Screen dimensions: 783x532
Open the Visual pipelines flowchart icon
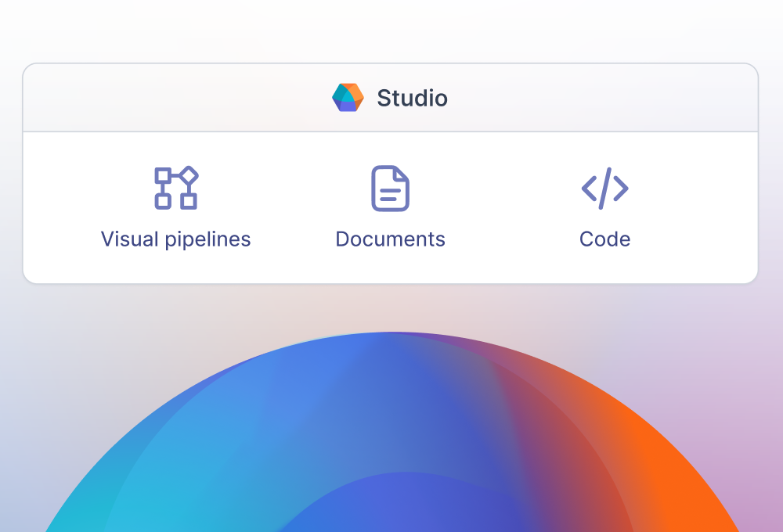[x=176, y=188]
